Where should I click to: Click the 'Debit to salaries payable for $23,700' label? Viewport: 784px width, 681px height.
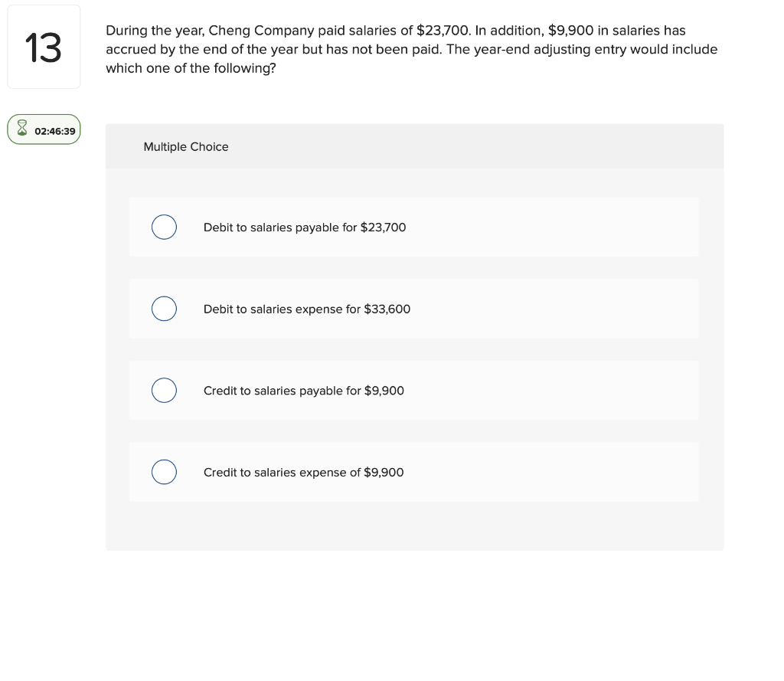pyautogui.click(x=305, y=228)
